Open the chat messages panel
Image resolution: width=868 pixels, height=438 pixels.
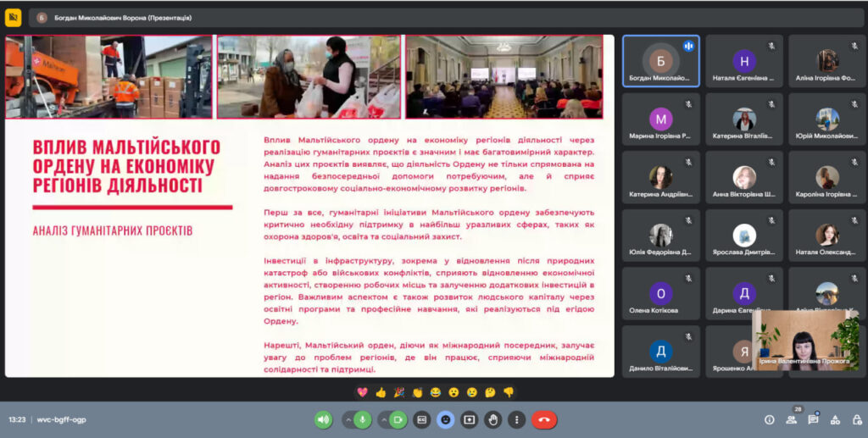tap(813, 419)
